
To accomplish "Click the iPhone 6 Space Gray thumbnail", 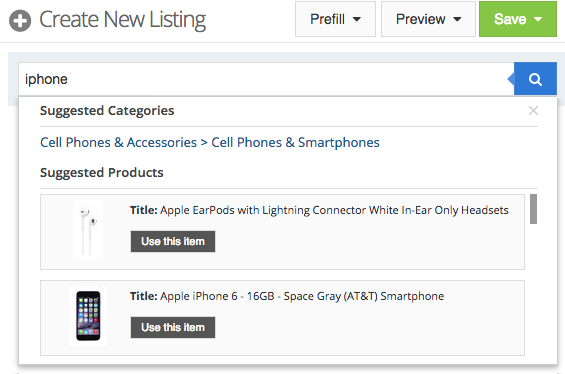I will (x=88, y=316).
